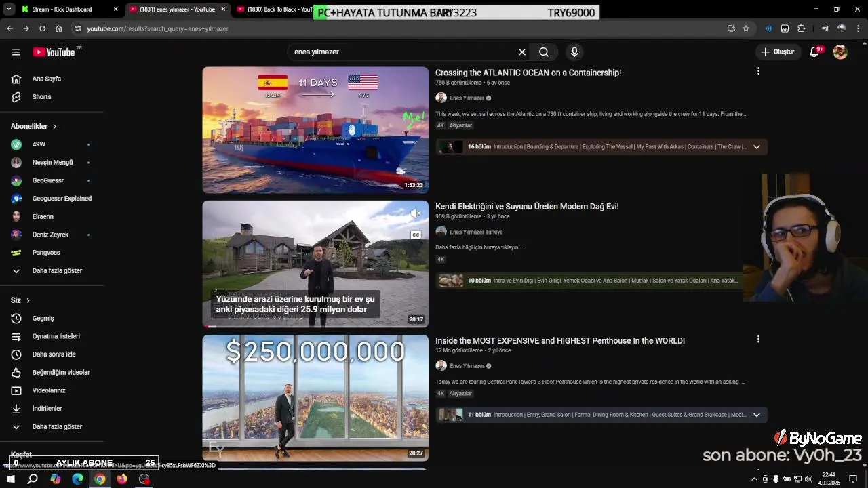Open Oynatma listeleri playlists

tap(54, 337)
